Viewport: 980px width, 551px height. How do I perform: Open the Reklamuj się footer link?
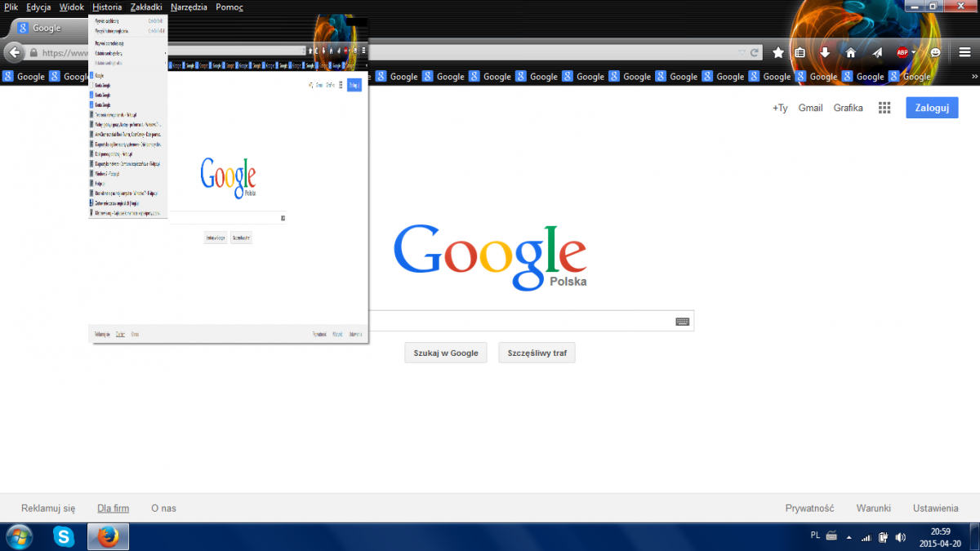coord(48,508)
